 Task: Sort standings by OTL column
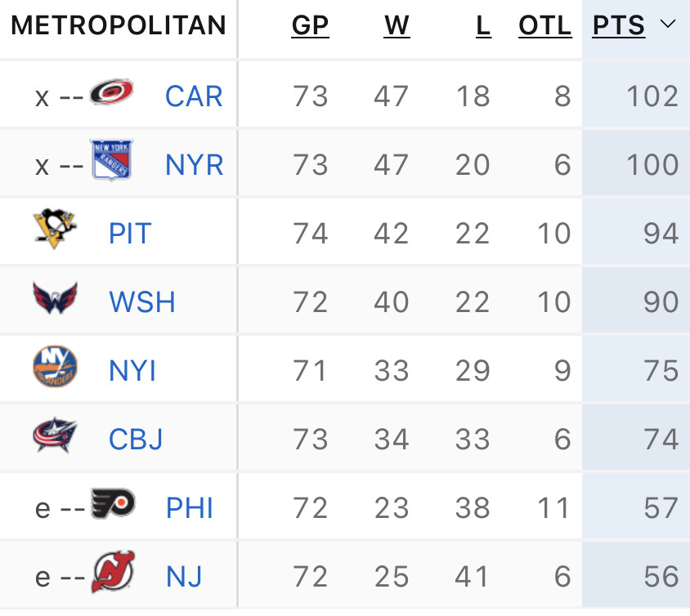(545, 26)
